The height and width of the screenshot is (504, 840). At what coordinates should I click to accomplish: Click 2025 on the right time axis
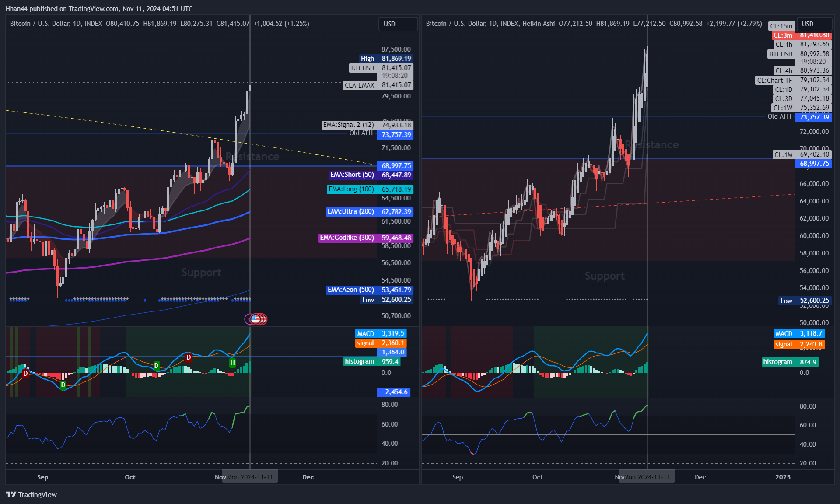[x=783, y=477]
